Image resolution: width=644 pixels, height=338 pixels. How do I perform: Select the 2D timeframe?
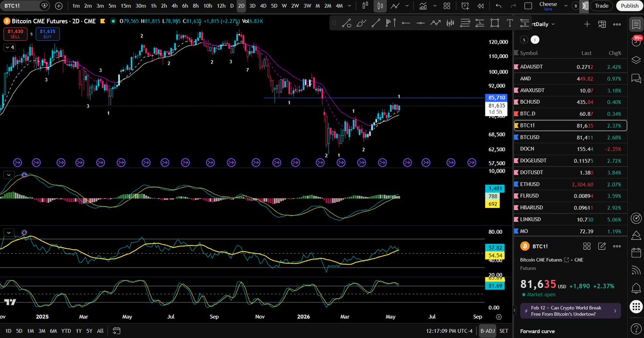(241, 6)
